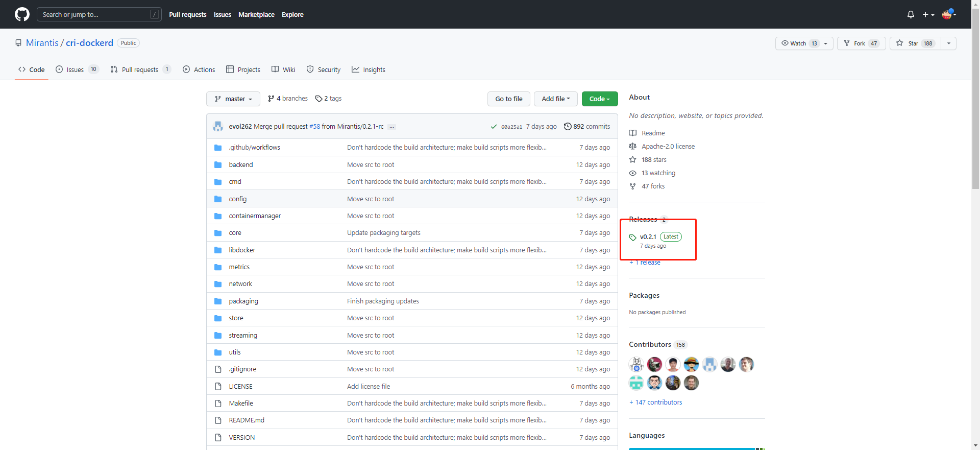The height and width of the screenshot is (450, 980).
Task: Open the Add file dropdown
Action: coord(556,99)
